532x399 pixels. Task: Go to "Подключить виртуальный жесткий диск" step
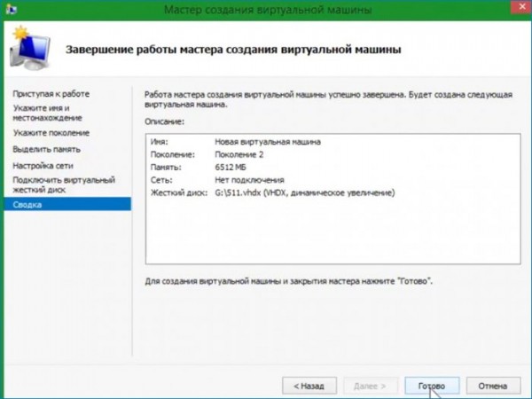tap(64, 184)
